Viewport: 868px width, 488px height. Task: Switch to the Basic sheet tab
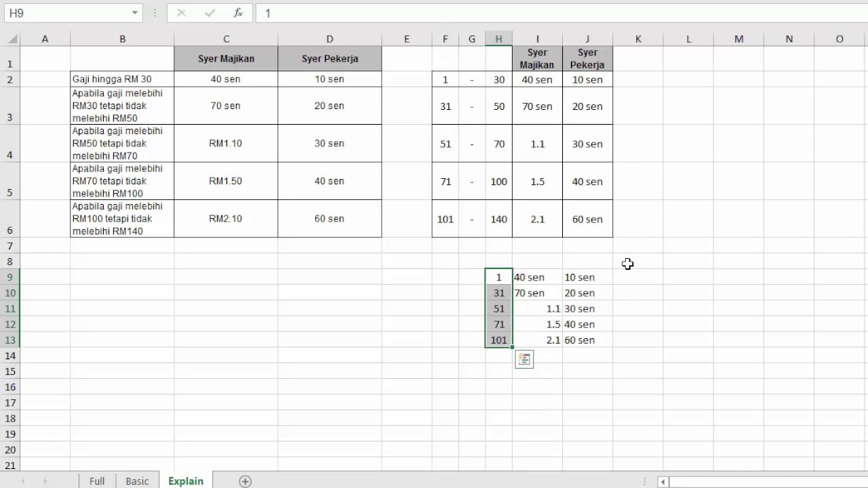137,481
